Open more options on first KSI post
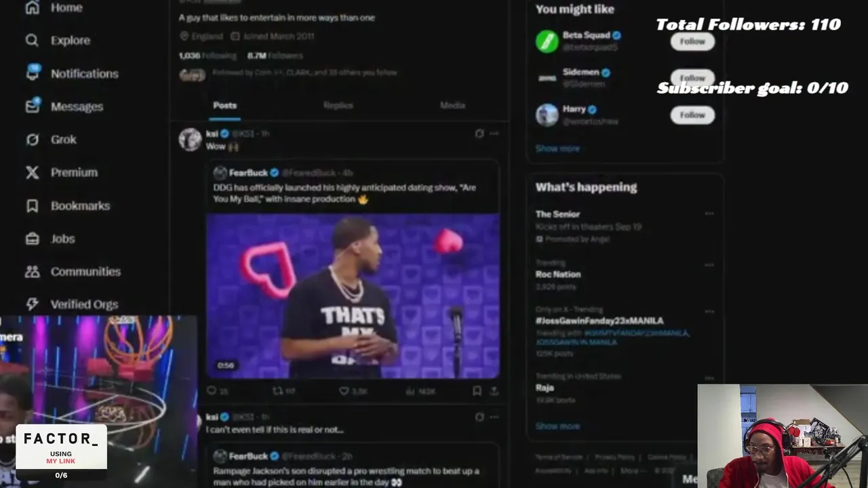The image size is (868, 488). click(494, 134)
